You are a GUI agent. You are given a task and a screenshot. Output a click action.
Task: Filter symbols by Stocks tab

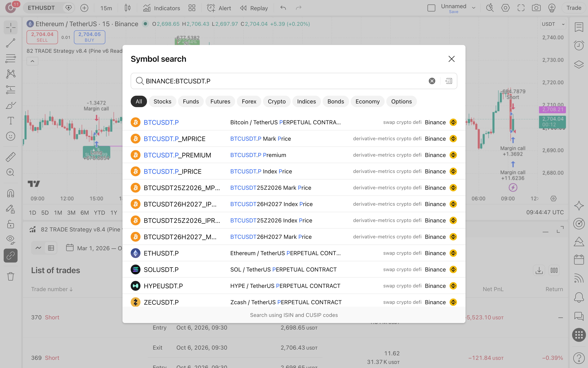pyautogui.click(x=162, y=101)
